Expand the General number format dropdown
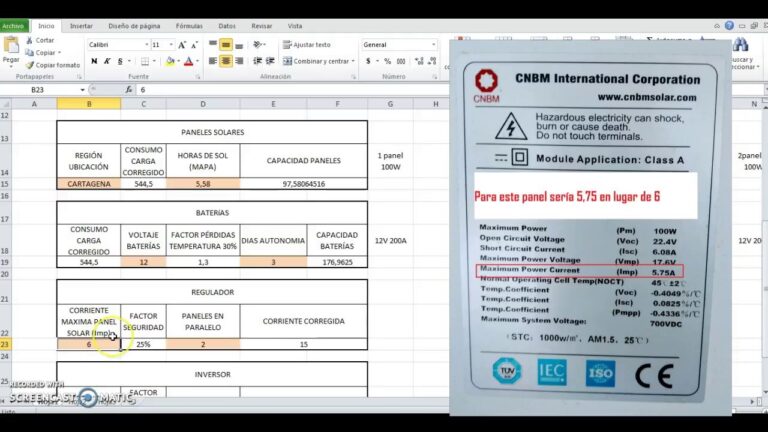Viewport: 768px width, 432px height. click(432, 45)
